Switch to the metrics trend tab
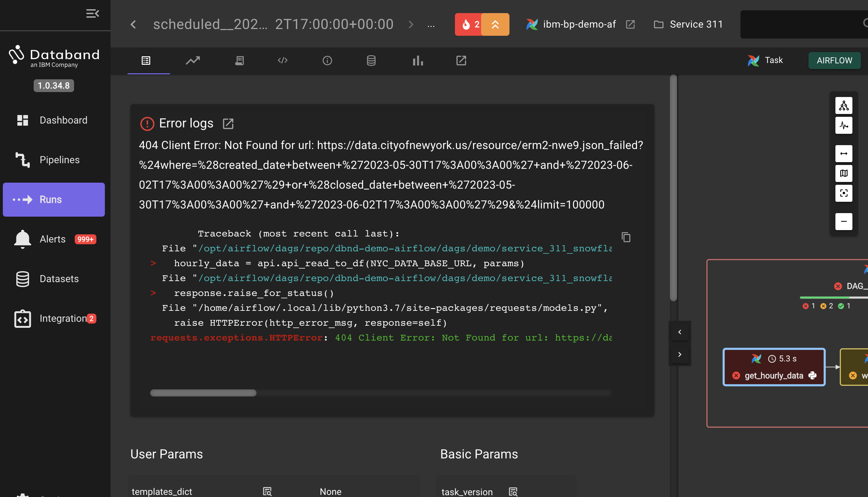 click(x=193, y=61)
